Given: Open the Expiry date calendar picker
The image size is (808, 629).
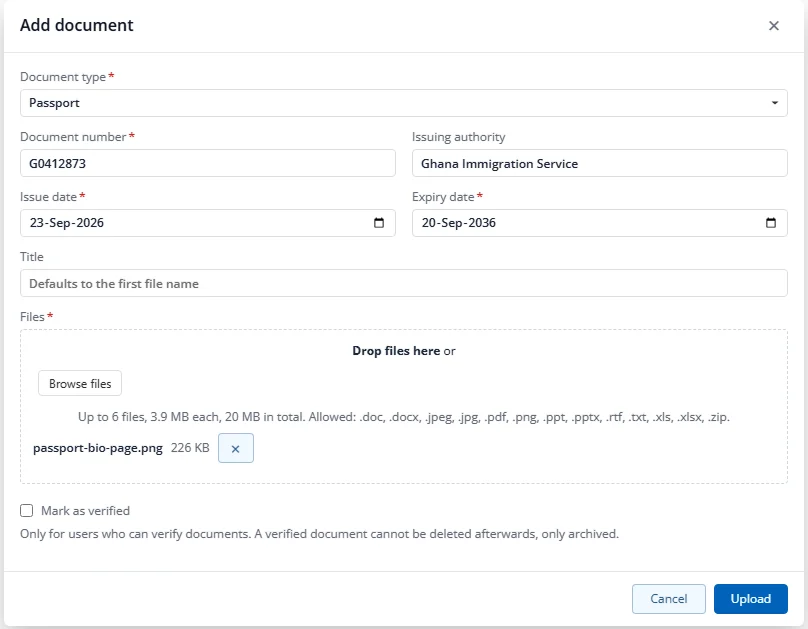Looking at the screenshot, I should point(770,223).
